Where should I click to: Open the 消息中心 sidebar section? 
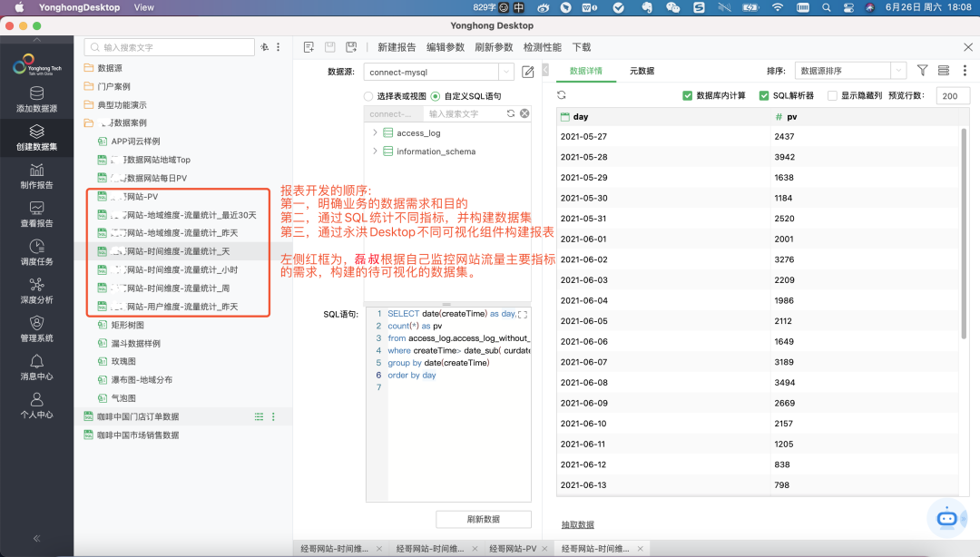pos(37,367)
